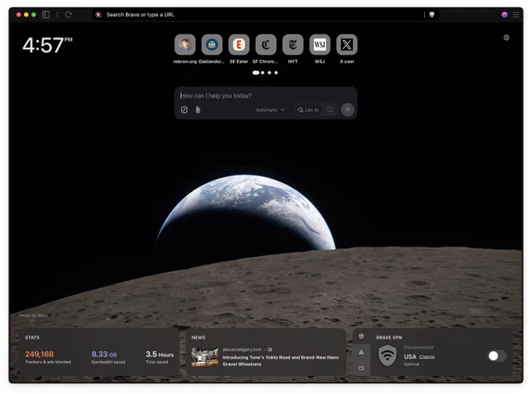Select the triangle widget tab icon
Viewport: 532px width, 394px height.
click(x=361, y=352)
